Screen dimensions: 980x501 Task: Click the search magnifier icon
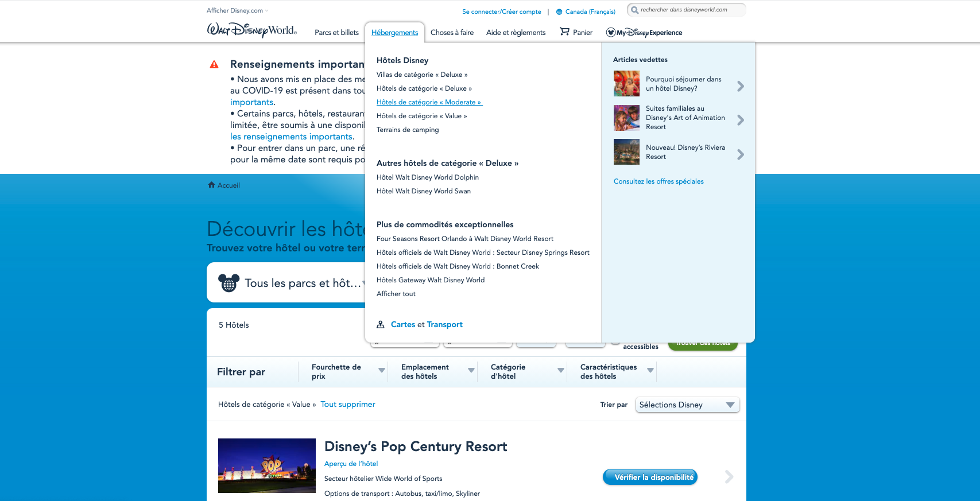tap(634, 10)
